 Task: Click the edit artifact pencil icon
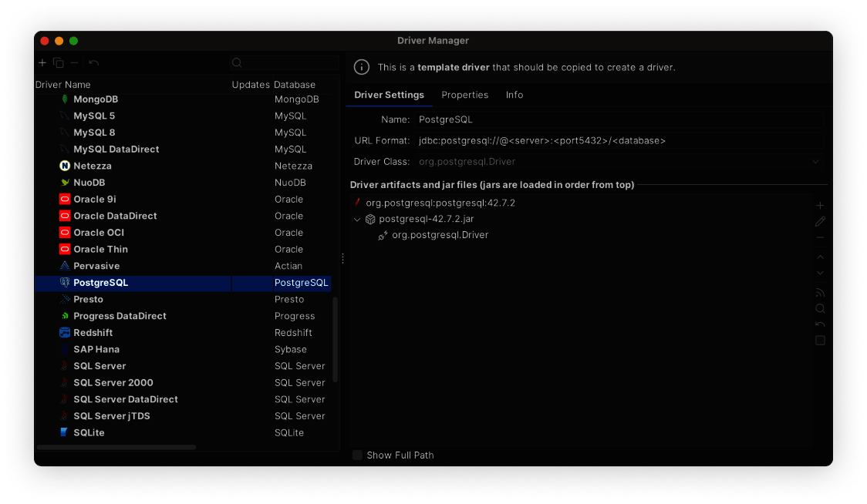tap(820, 222)
